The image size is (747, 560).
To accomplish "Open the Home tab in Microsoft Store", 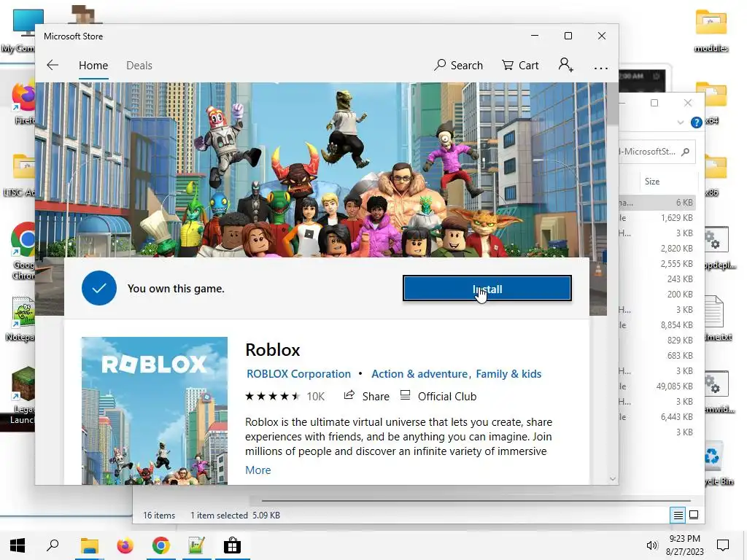I will point(93,65).
